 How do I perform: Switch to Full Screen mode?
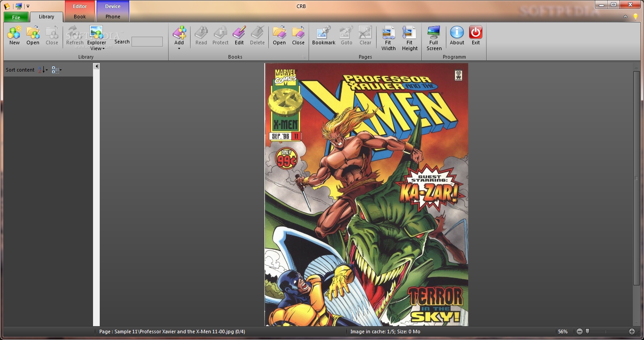434,38
